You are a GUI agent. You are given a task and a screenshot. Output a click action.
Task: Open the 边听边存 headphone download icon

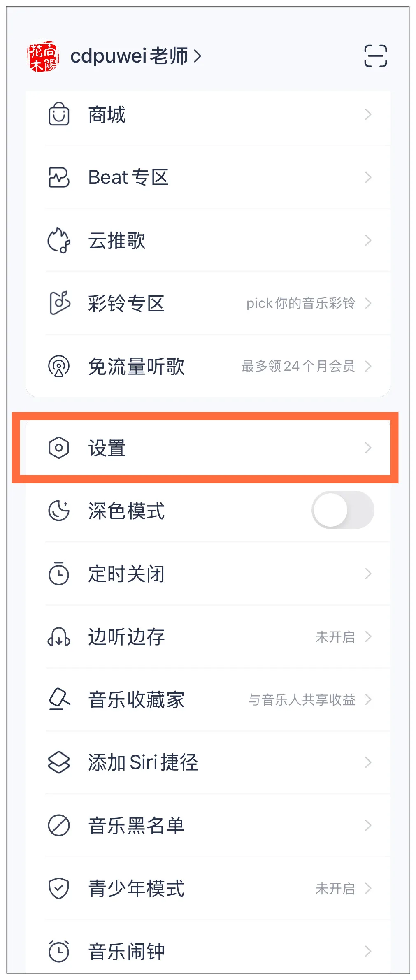coord(59,636)
